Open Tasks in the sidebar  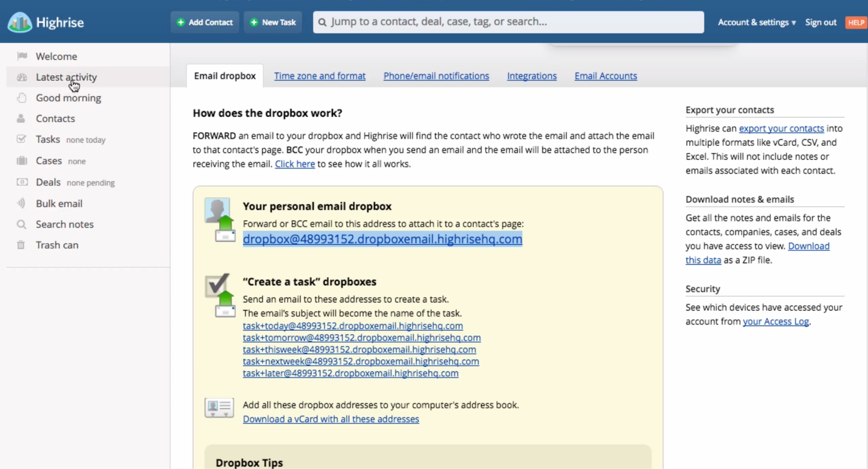[48, 139]
